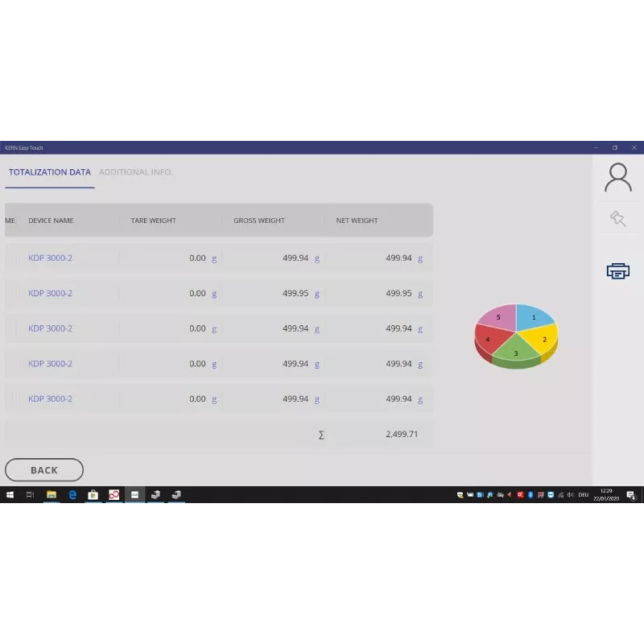Image resolution: width=644 pixels, height=644 pixels.
Task: Click the yellow pie slice labeled 2
Action: tap(545, 337)
